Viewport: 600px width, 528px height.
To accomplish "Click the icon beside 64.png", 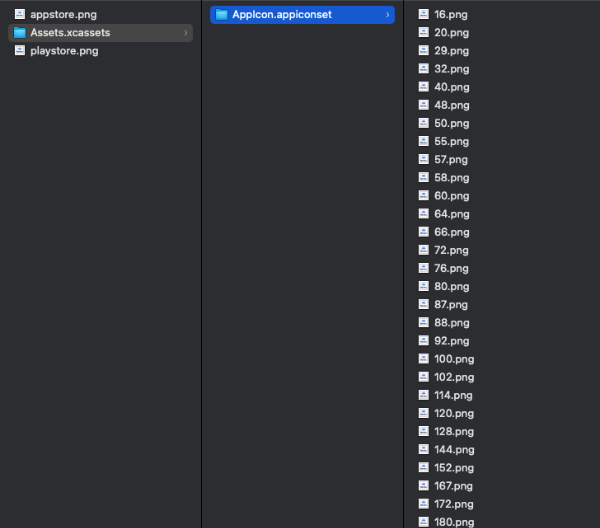I will (424, 213).
